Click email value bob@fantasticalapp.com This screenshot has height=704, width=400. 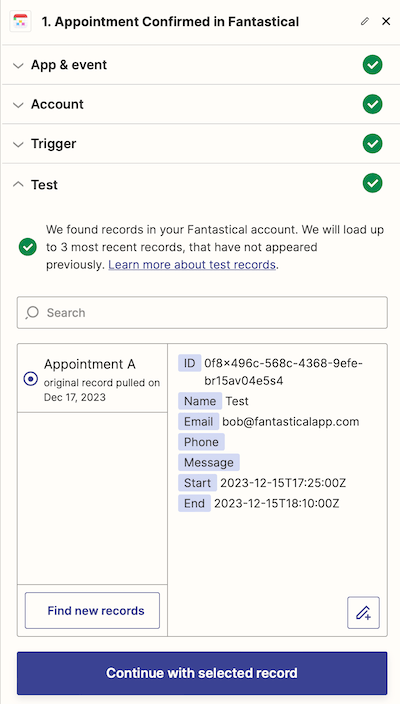tap(291, 422)
